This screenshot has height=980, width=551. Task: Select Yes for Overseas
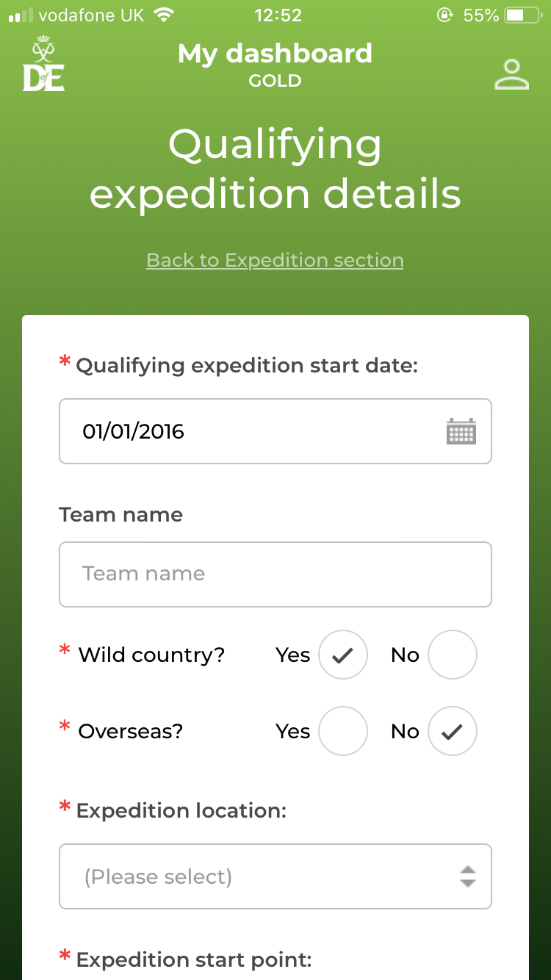342,731
